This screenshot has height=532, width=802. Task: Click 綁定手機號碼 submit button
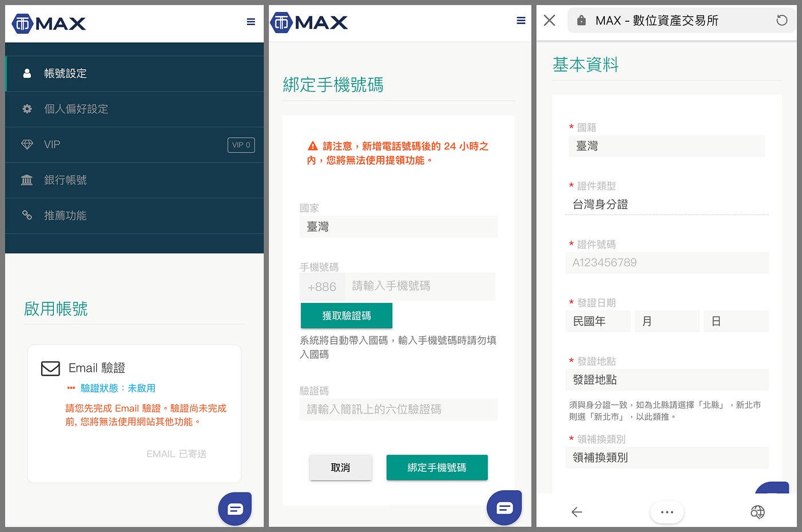pos(437,468)
